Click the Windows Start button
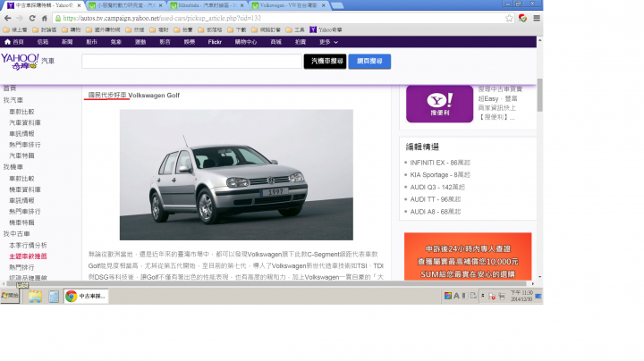 [x=10, y=296]
